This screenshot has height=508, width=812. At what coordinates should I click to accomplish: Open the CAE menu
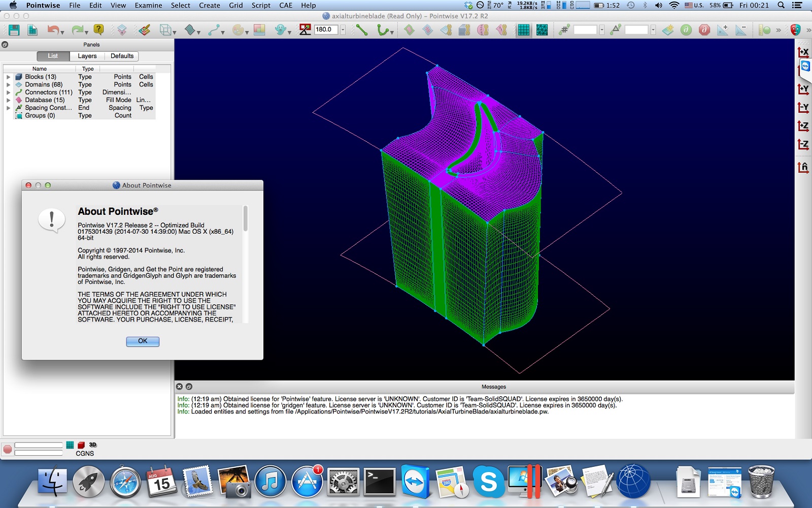(286, 5)
